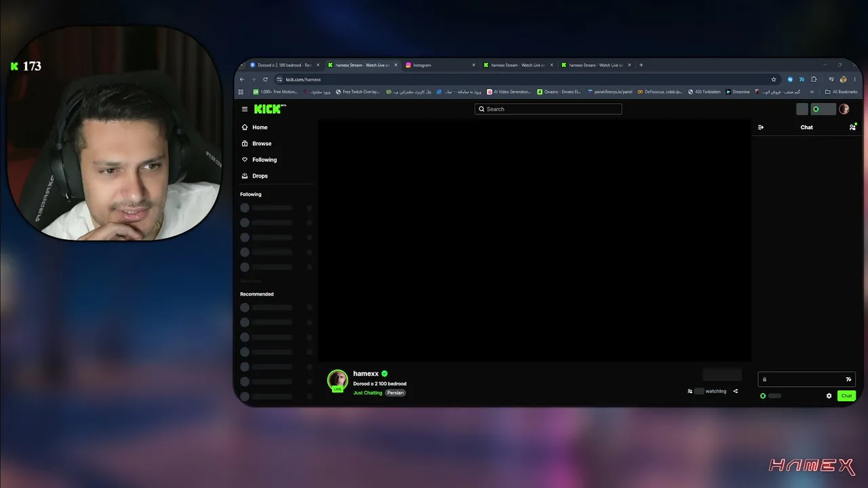Open the browser Extensions puzzle icon

pos(814,79)
